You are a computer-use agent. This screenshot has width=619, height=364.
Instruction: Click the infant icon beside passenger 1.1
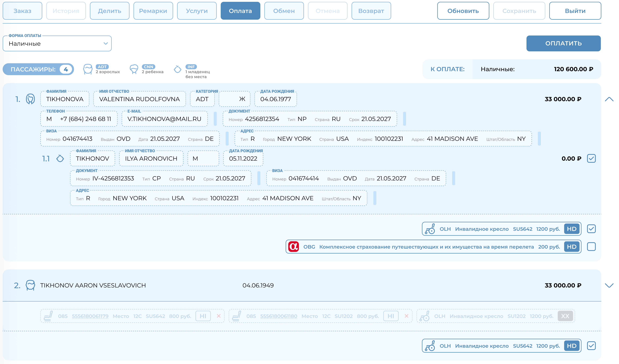[x=60, y=159]
